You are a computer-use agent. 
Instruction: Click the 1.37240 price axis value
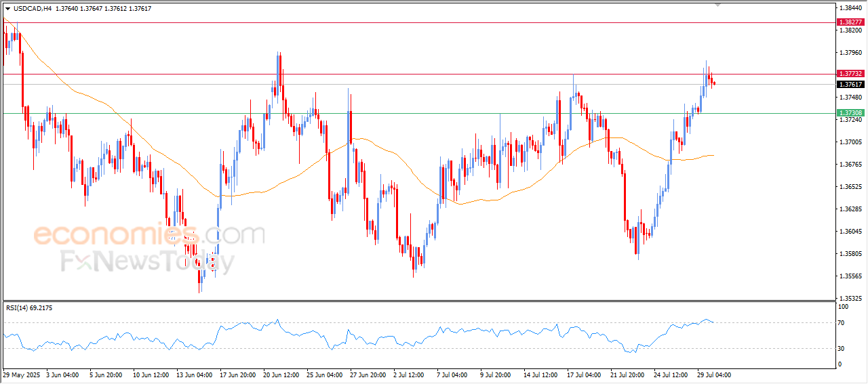click(850, 120)
